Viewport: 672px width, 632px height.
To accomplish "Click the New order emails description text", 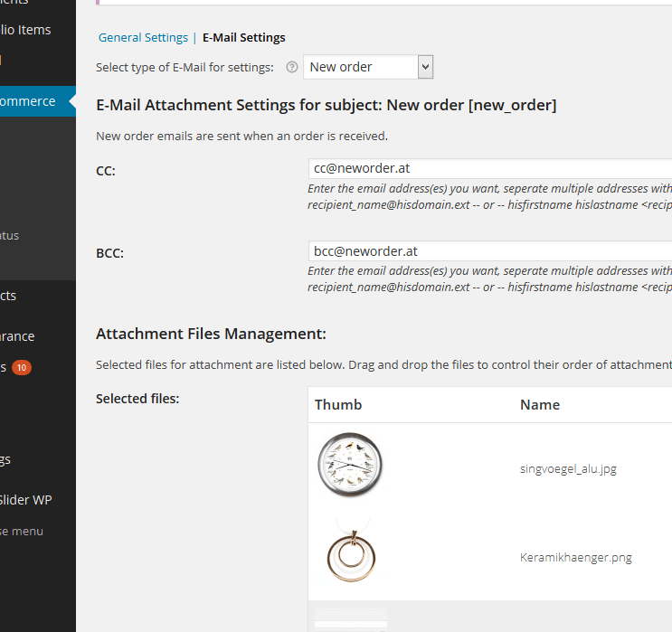I will click(x=241, y=137).
